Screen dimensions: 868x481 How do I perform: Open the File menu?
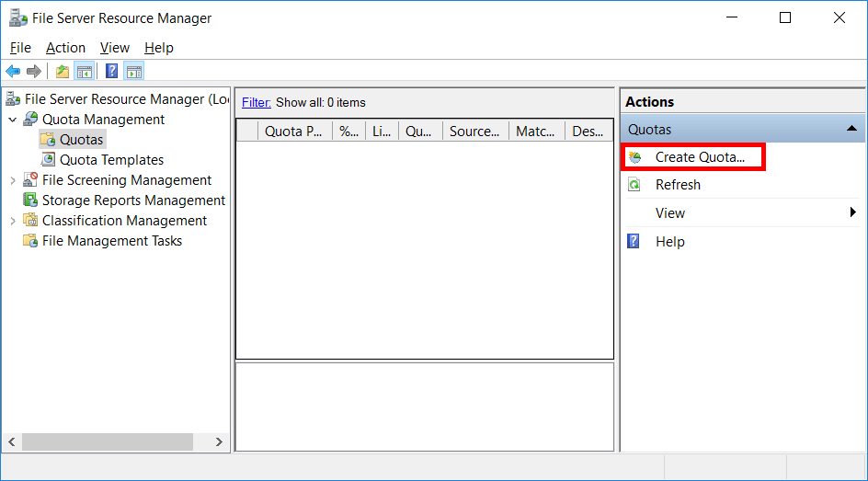(x=20, y=48)
